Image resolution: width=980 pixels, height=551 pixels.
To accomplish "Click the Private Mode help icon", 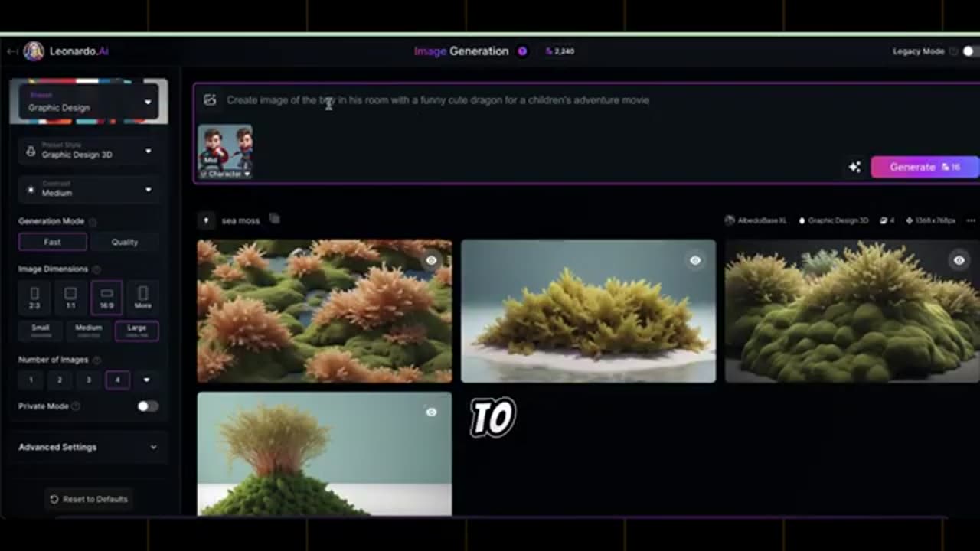I will pos(75,406).
